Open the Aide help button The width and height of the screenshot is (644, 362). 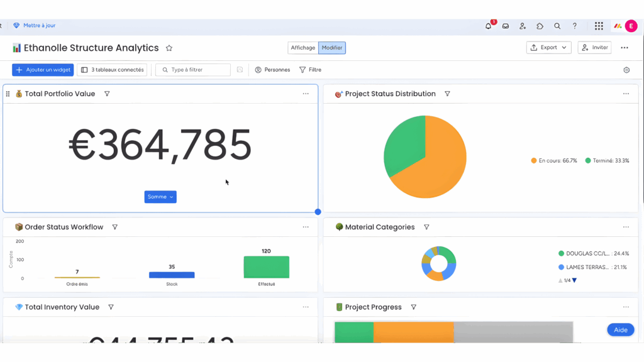pos(621,329)
